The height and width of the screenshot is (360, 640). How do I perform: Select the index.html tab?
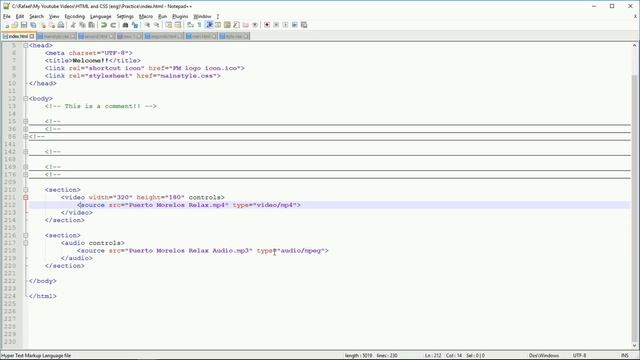point(18,36)
